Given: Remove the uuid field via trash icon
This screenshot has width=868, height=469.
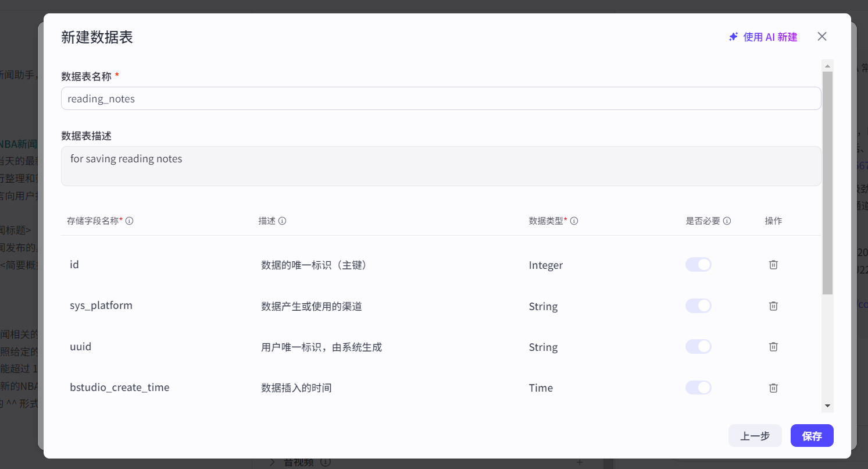Looking at the screenshot, I should (773, 346).
